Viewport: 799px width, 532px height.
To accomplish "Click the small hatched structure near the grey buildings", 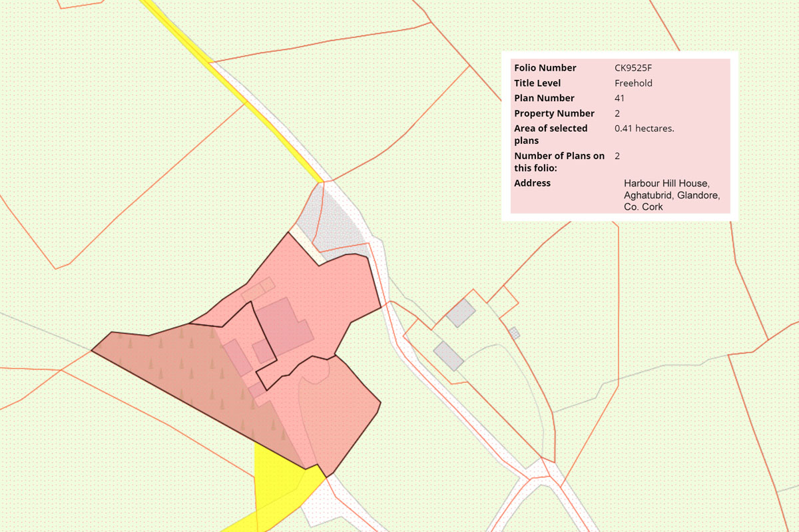I will click(513, 332).
